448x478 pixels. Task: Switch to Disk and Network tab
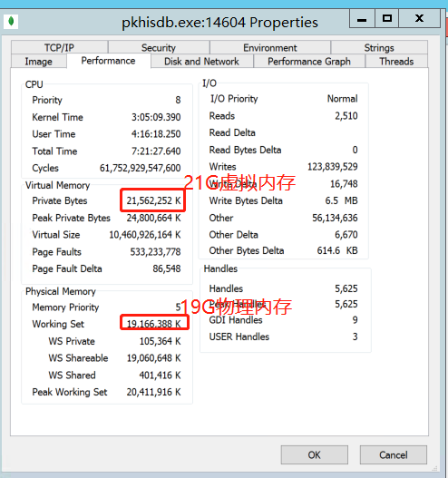[201, 62]
